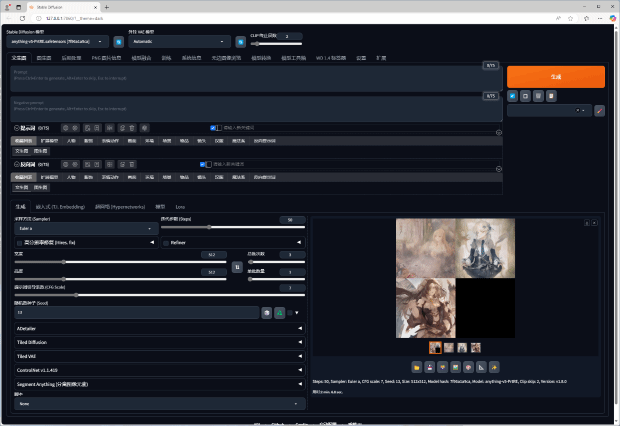The image size is (620, 426).
Task: Expand the Segment Anything section
Action: point(160,384)
